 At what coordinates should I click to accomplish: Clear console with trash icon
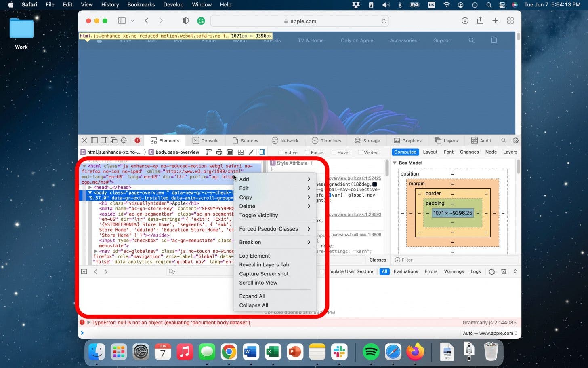[504, 271]
